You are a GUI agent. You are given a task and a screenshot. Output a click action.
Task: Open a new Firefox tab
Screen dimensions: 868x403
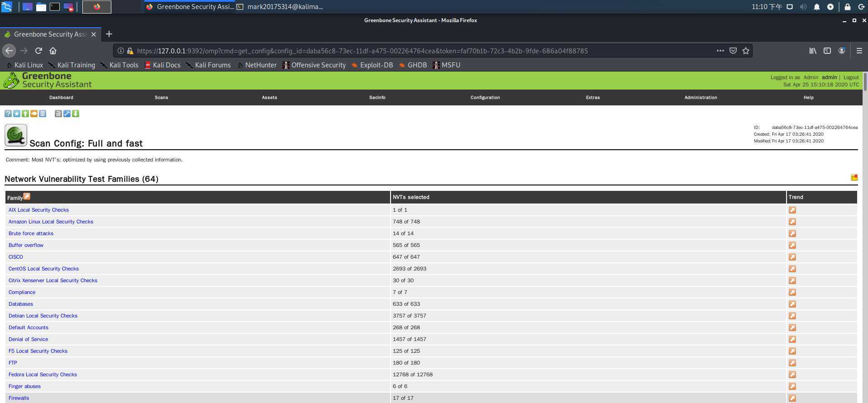pyautogui.click(x=109, y=34)
